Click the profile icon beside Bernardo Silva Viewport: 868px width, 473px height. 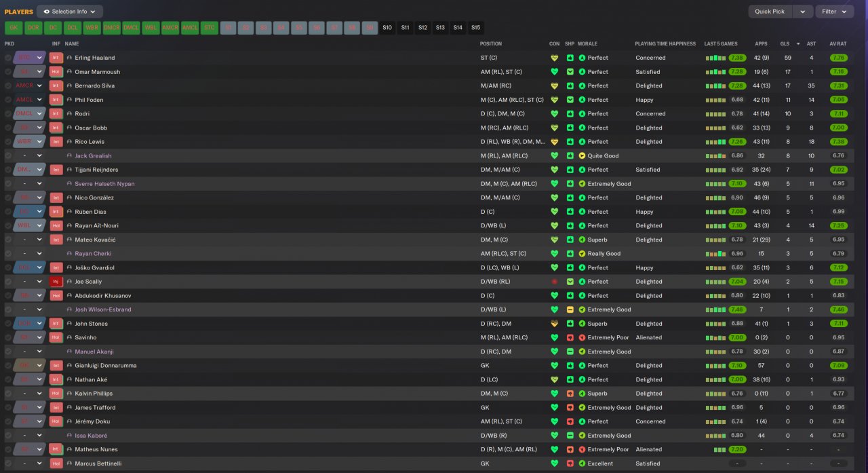(69, 86)
